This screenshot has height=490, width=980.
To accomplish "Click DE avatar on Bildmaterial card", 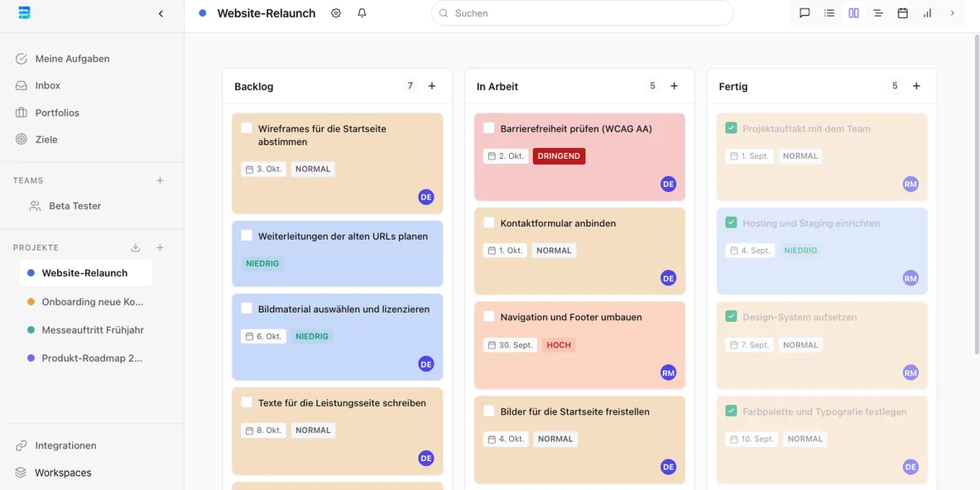I will coord(426,363).
